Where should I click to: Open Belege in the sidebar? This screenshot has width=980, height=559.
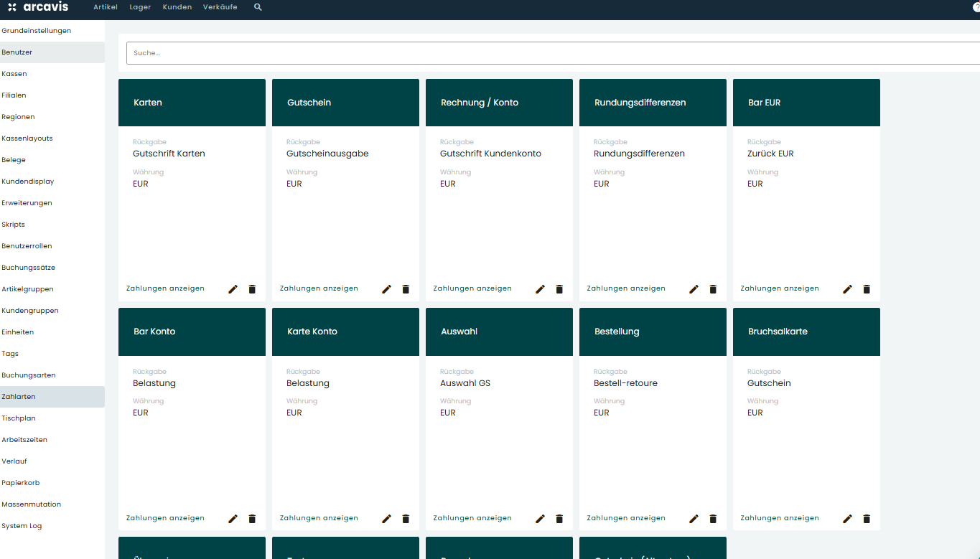tap(52, 160)
